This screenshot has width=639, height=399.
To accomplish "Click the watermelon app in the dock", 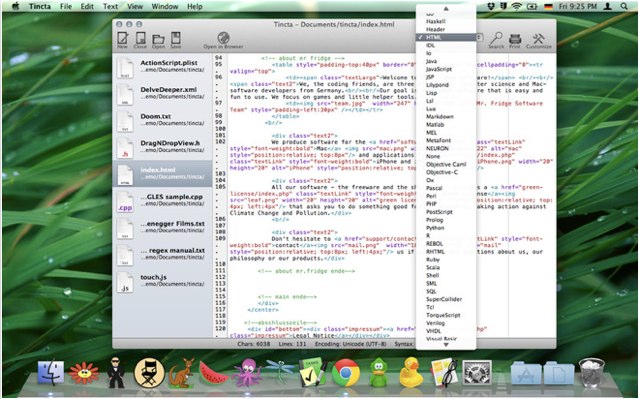I will point(214,373).
